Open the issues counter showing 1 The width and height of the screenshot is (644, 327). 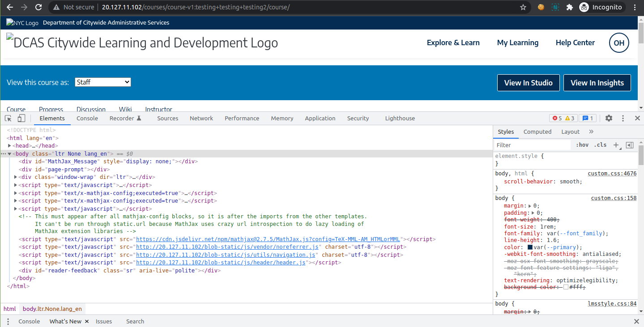587,118
